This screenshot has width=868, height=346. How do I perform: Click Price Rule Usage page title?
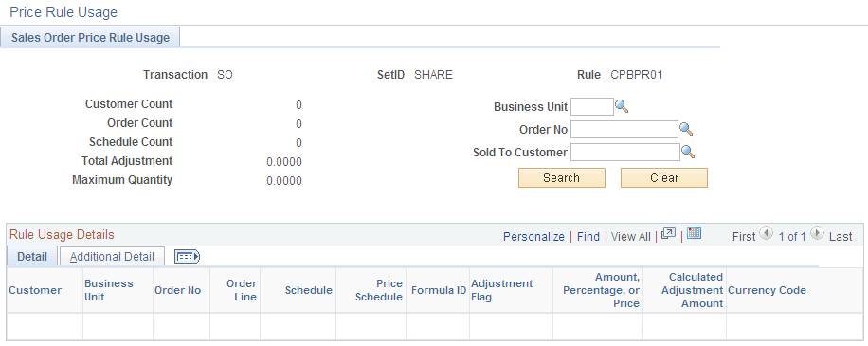point(63,11)
